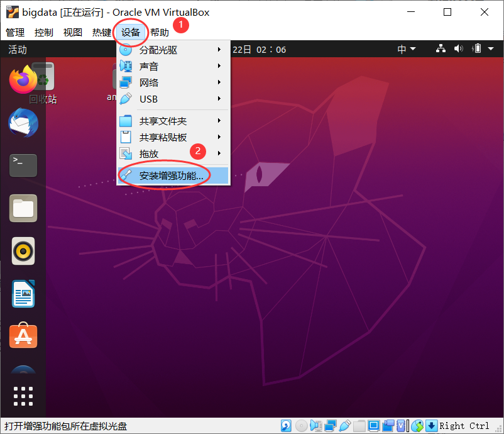Image resolution: width=504 pixels, height=434 pixels.
Task: Click mouse integration indicator in status bar
Action: click(417, 426)
